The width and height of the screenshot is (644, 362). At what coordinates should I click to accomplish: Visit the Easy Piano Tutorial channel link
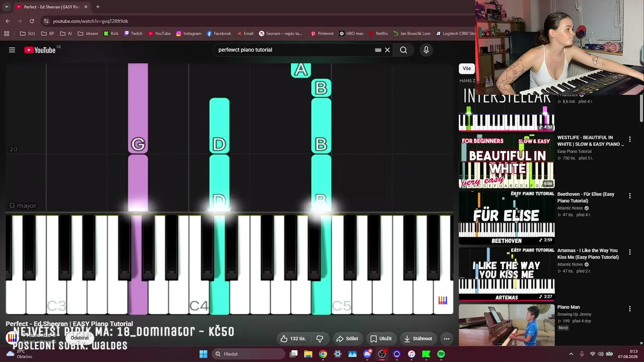[574, 151]
